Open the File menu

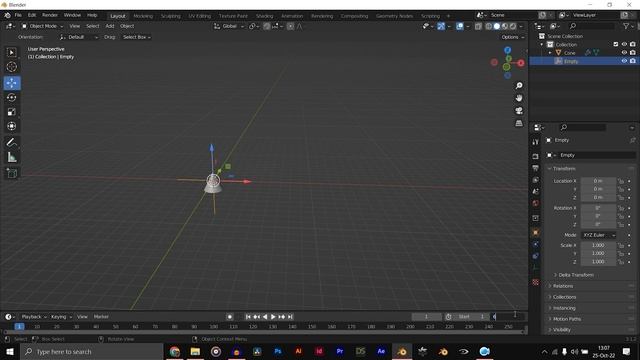pyautogui.click(x=18, y=15)
